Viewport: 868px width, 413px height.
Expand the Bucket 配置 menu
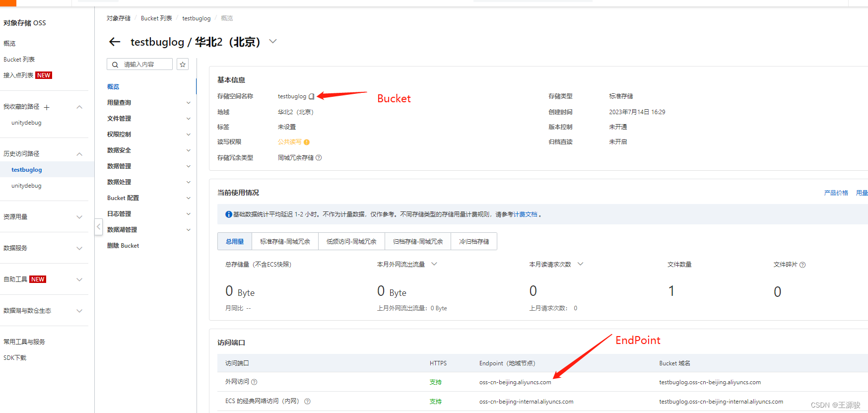coord(188,198)
